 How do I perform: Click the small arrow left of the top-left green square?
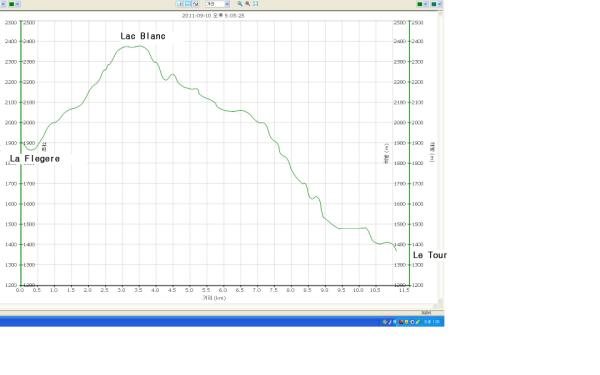point(3,4)
